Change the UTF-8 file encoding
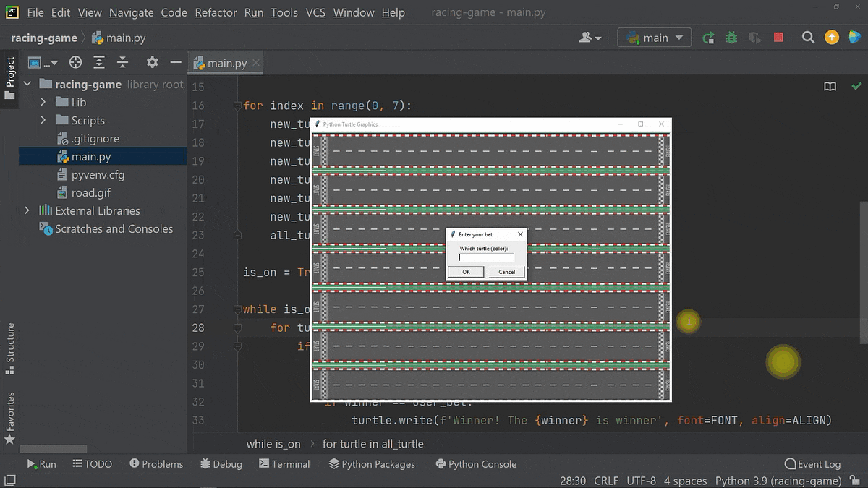Viewport: 868px width, 488px height. click(x=642, y=481)
